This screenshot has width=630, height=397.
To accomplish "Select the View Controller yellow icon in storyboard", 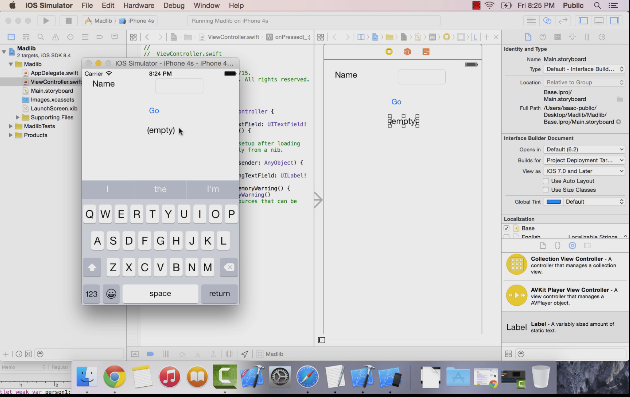I will [x=389, y=51].
